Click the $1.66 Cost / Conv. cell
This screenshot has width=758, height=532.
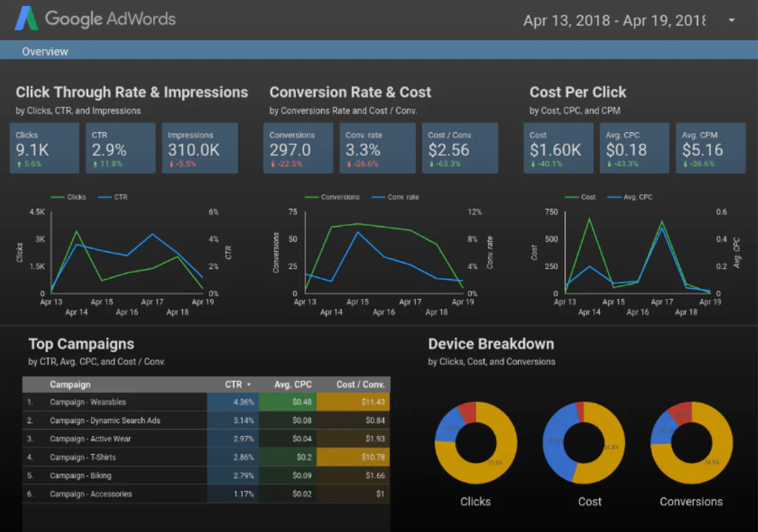(x=354, y=476)
